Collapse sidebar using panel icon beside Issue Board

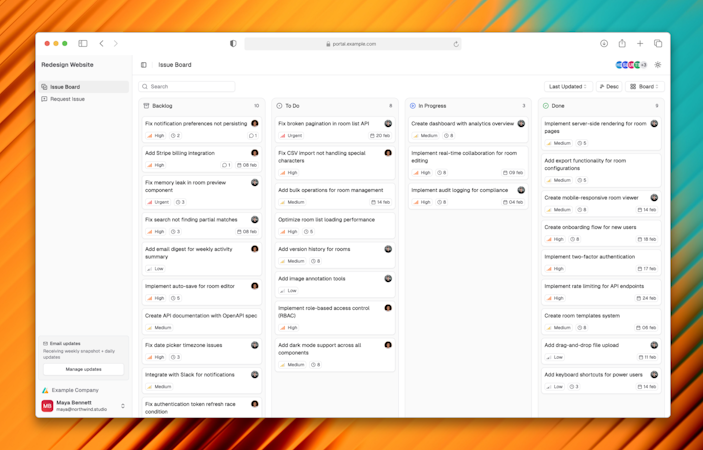pos(144,65)
